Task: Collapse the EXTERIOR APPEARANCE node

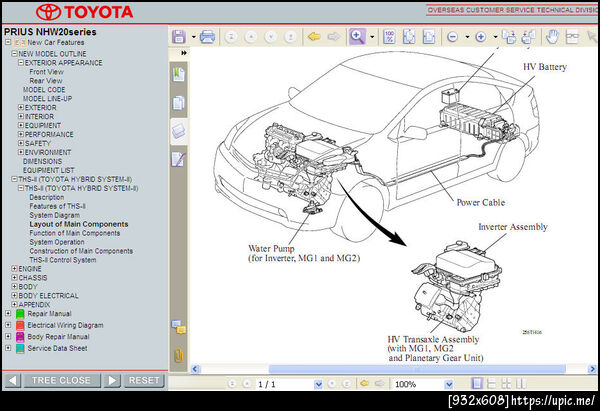Action: (x=20, y=62)
